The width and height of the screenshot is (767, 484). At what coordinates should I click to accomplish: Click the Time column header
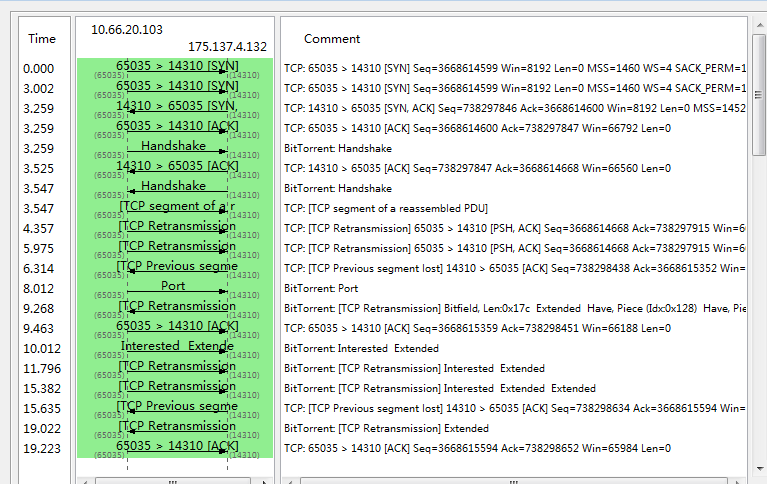tap(42, 39)
